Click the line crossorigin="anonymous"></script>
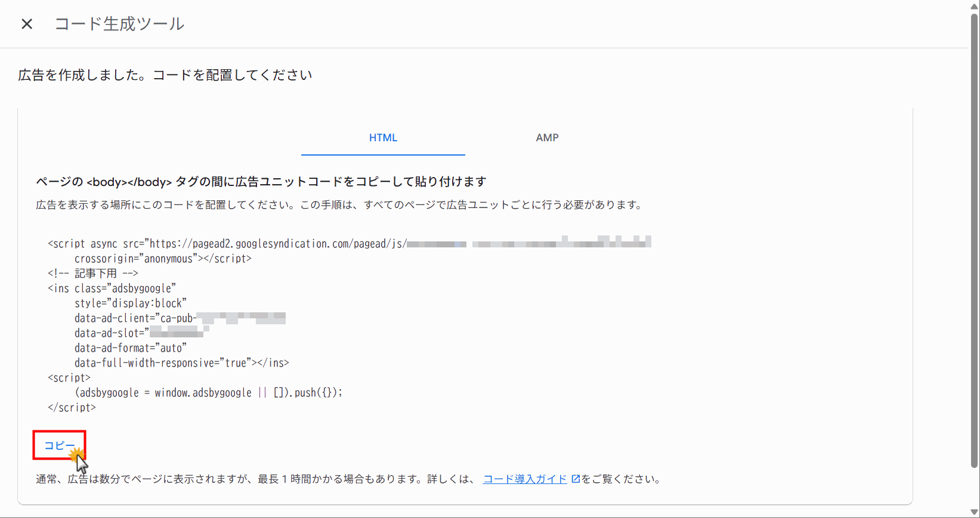The image size is (980, 518). (x=163, y=259)
